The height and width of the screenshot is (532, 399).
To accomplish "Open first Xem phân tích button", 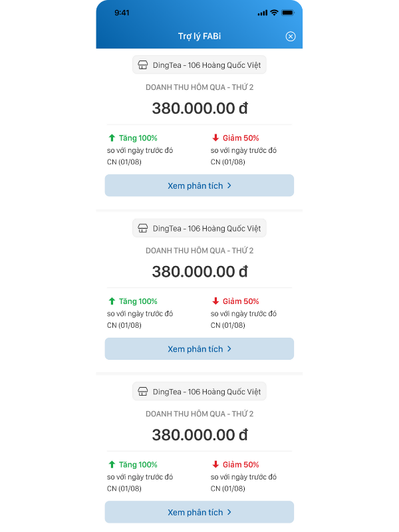I will coord(199,186).
